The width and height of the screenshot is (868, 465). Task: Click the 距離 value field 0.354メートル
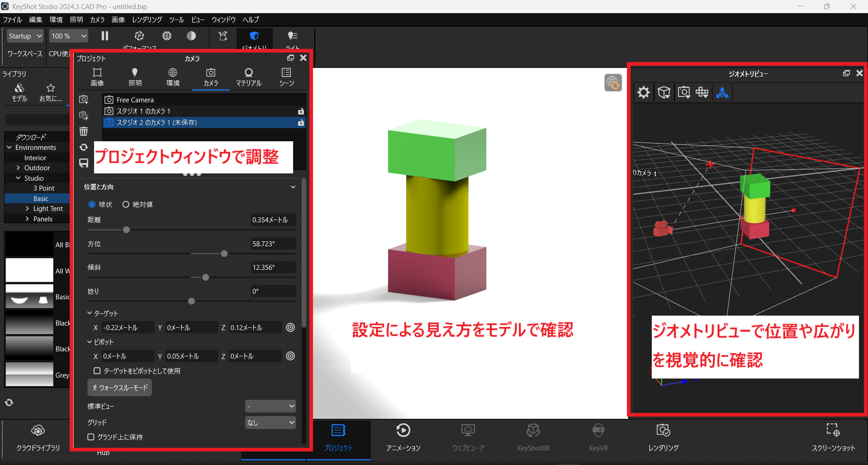[273, 220]
